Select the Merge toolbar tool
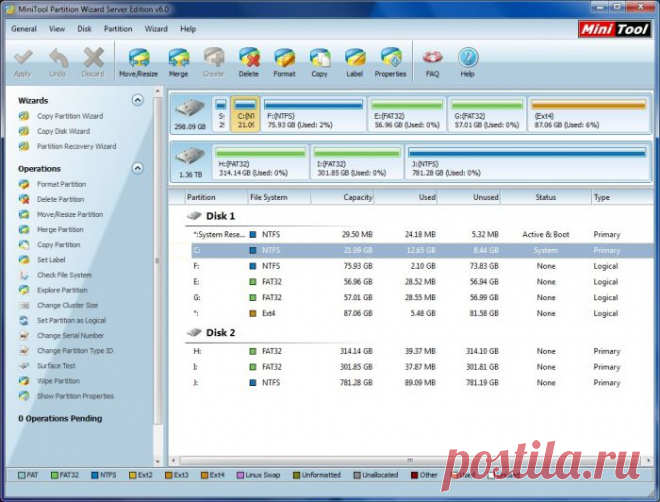 178,63
